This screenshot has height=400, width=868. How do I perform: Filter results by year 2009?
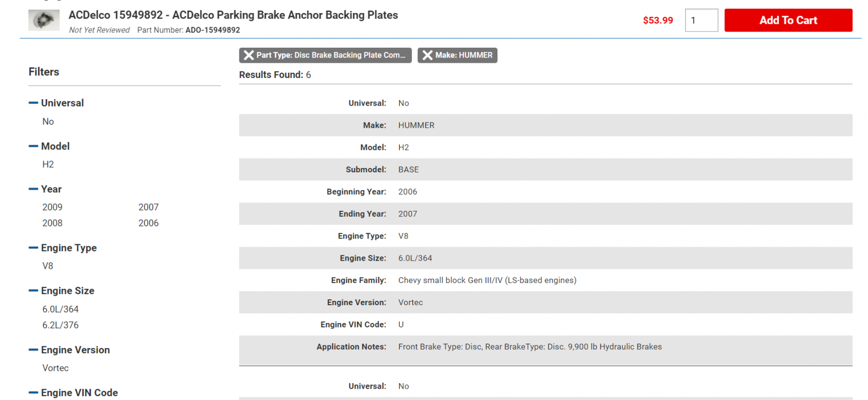point(53,207)
